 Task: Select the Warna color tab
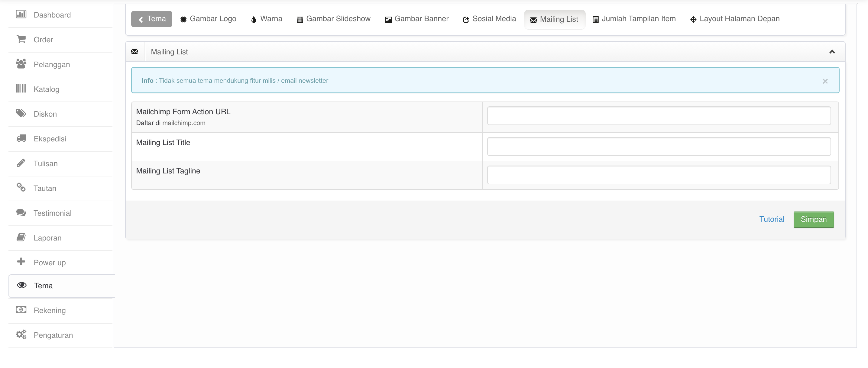[x=267, y=19]
